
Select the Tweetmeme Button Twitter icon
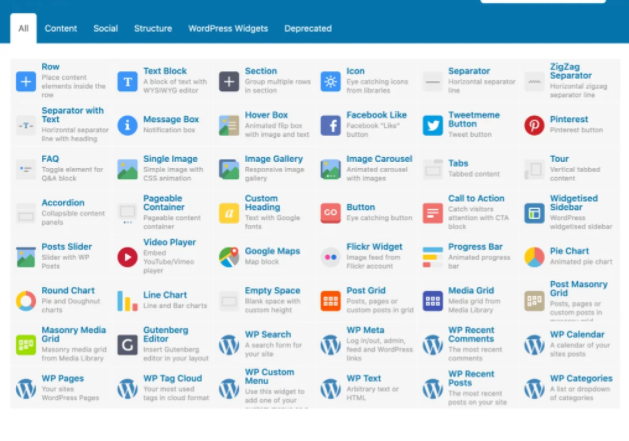[x=432, y=125]
